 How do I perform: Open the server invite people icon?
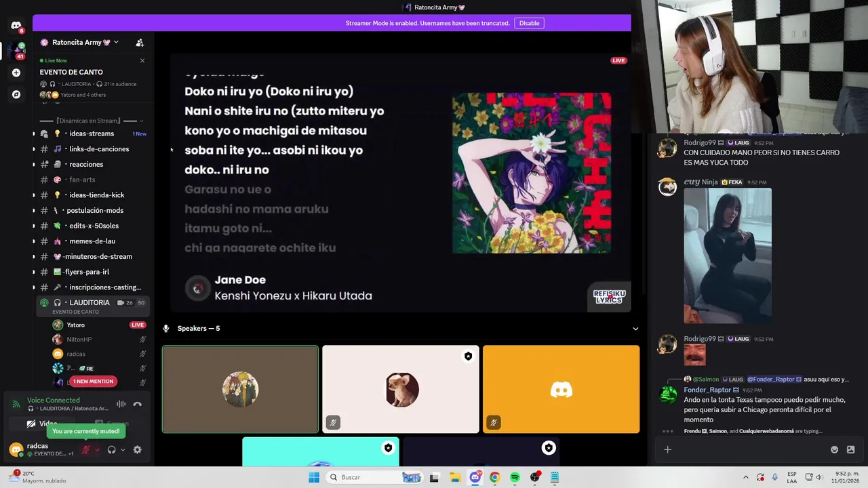tap(140, 43)
